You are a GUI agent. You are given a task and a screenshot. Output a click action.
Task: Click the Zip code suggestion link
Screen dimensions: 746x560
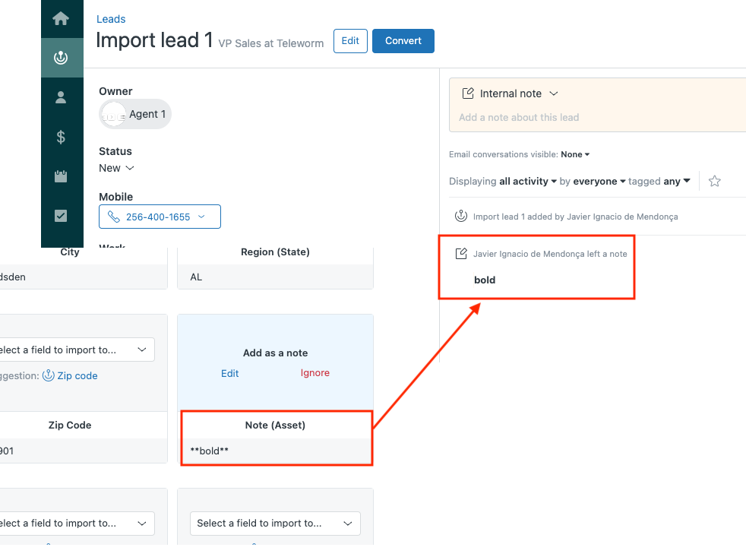pos(77,375)
